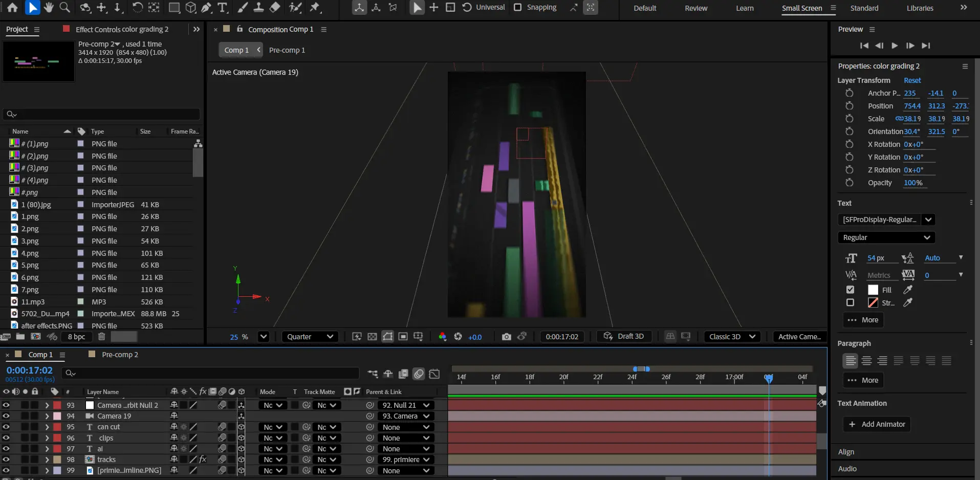Viewport: 980px width, 480px height.
Task: Play the composition in the Preview panel
Action: point(895,46)
